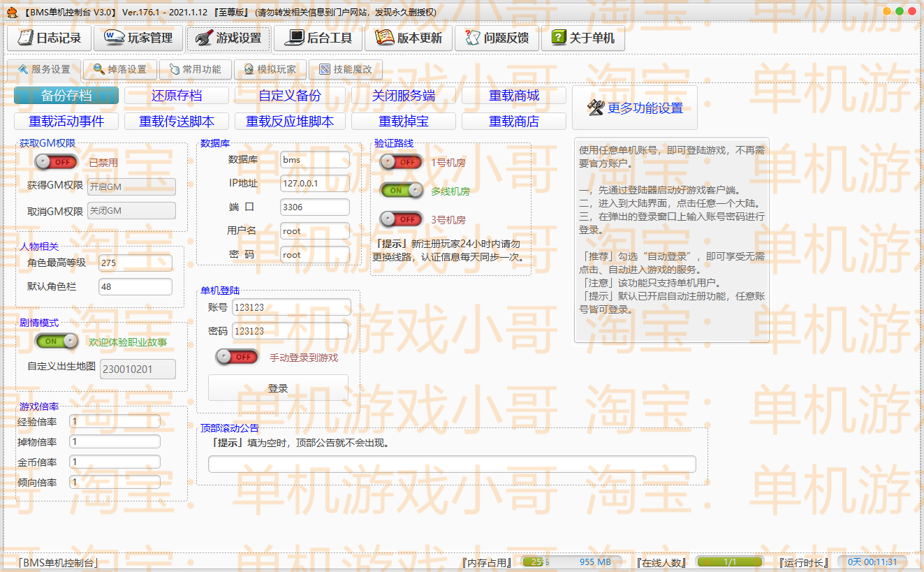Screen dimensions: 924x572
Task: Toggle 手动登录到游戏 switch
Action: tap(237, 357)
